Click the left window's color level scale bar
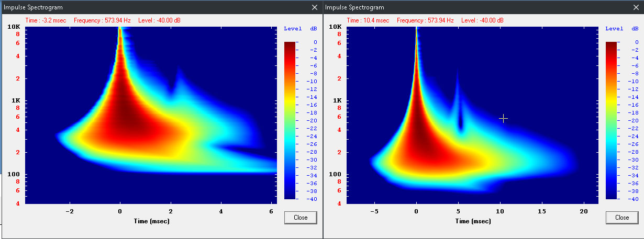Screen dimensions: 644x239 [290, 120]
